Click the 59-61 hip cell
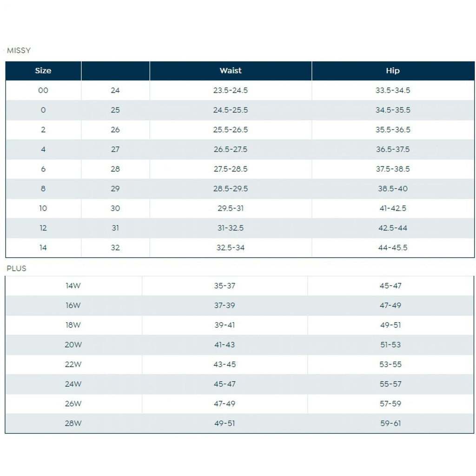Screen dimensions: 476x476 click(x=390, y=423)
